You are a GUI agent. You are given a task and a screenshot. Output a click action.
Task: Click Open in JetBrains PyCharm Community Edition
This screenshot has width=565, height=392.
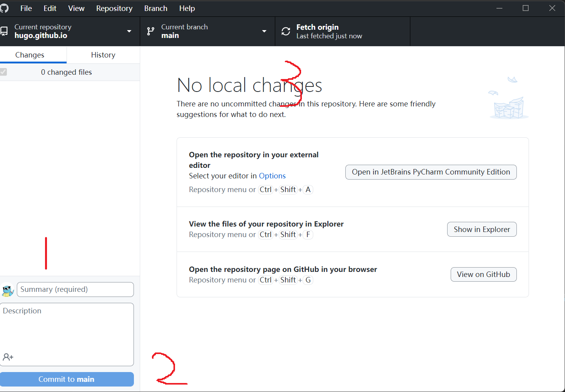(431, 172)
